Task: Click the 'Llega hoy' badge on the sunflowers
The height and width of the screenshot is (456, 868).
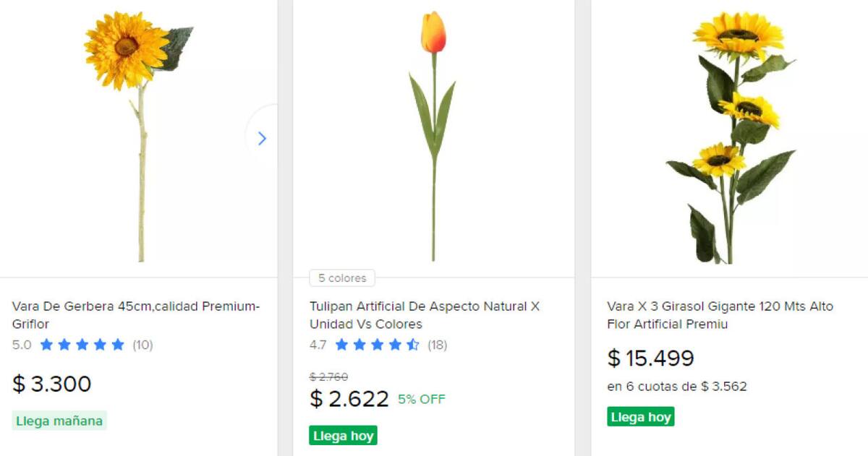Action: coord(641,417)
